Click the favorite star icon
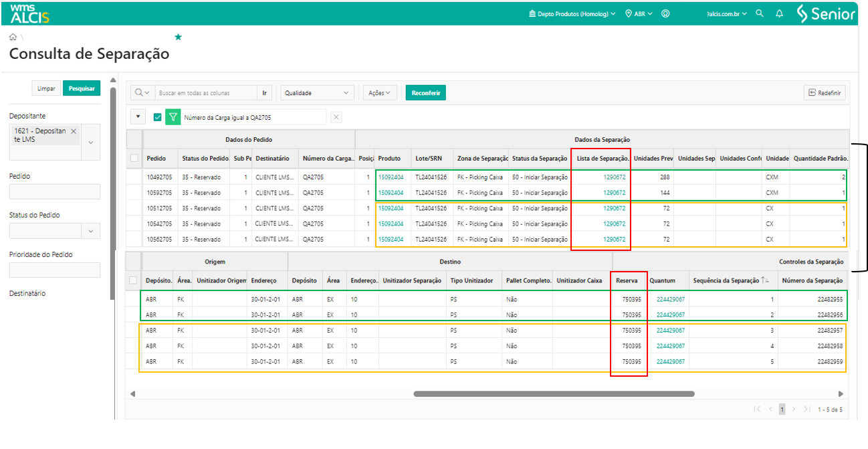The height and width of the screenshot is (449, 868). (178, 37)
